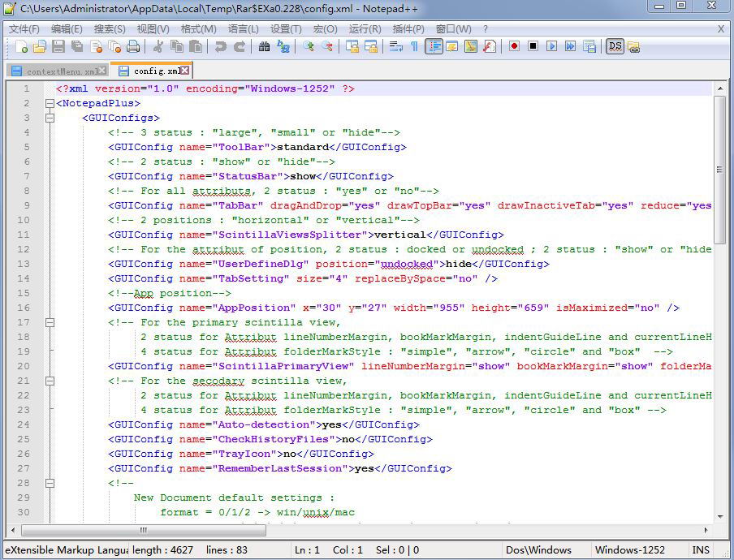Run the macro multiple times
Image resolution: width=734 pixels, height=560 pixels.
(x=571, y=46)
